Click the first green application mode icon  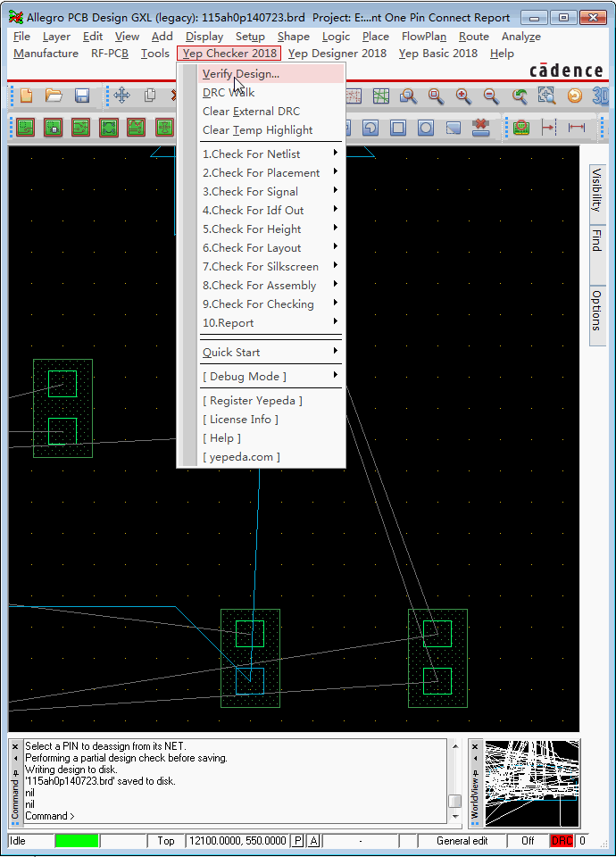tap(25, 128)
